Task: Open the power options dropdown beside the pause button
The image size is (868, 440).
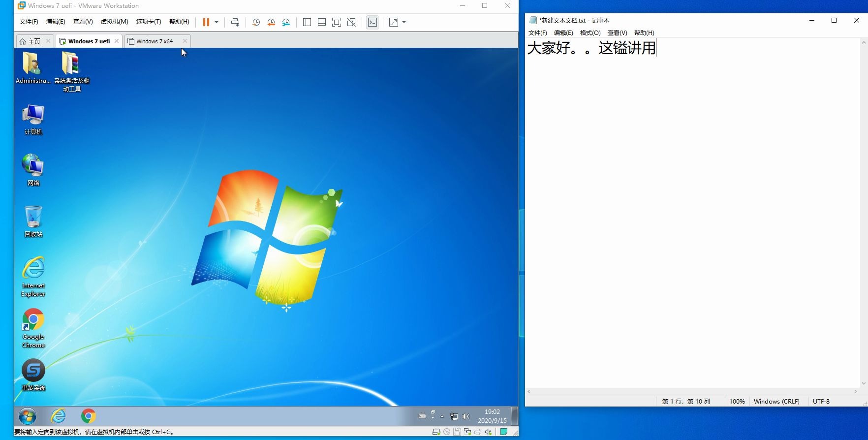Action: pyautogui.click(x=217, y=22)
